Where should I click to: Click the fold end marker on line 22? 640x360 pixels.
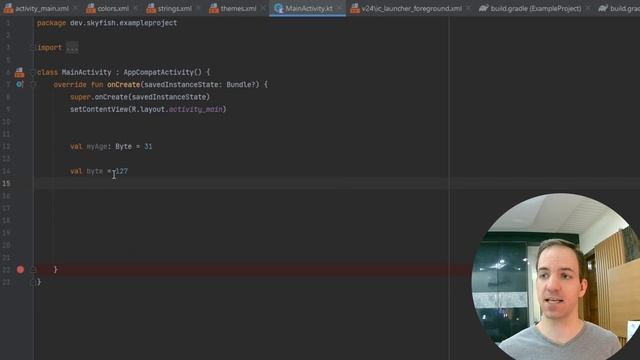[x=33, y=269]
